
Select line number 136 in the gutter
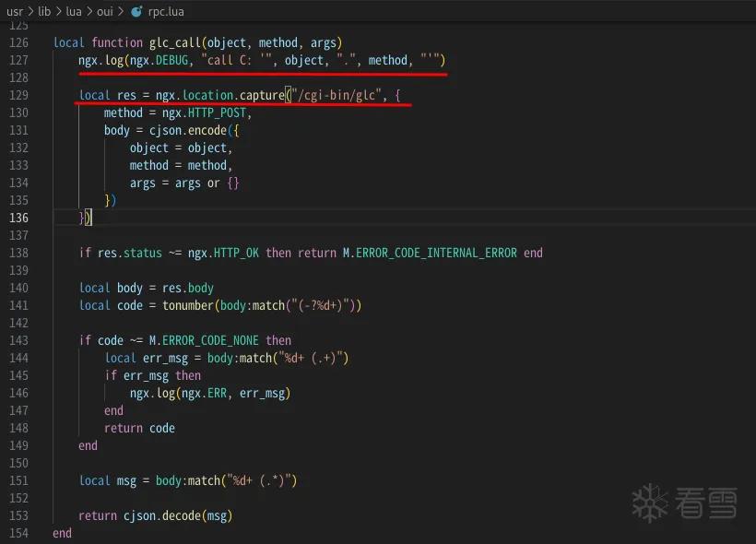[x=18, y=218]
